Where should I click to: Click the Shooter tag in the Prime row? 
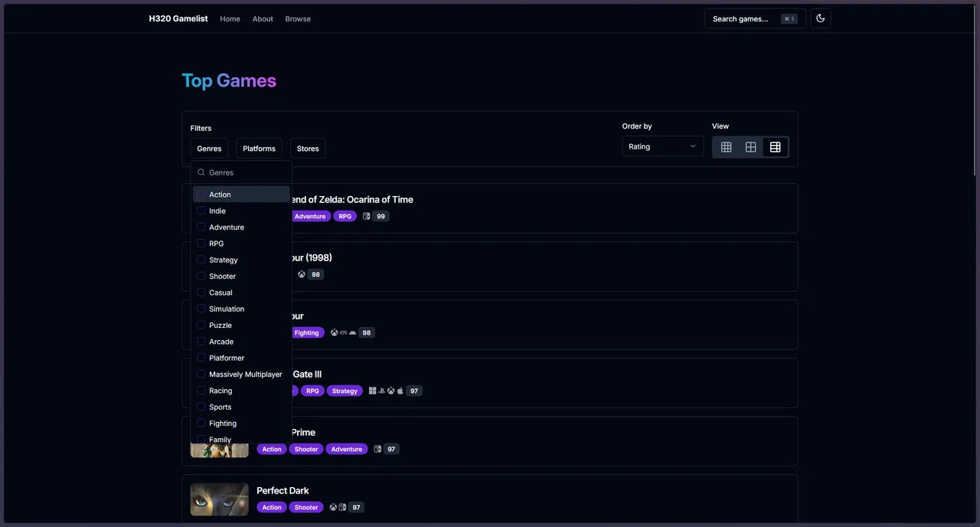(x=306, y=449)
